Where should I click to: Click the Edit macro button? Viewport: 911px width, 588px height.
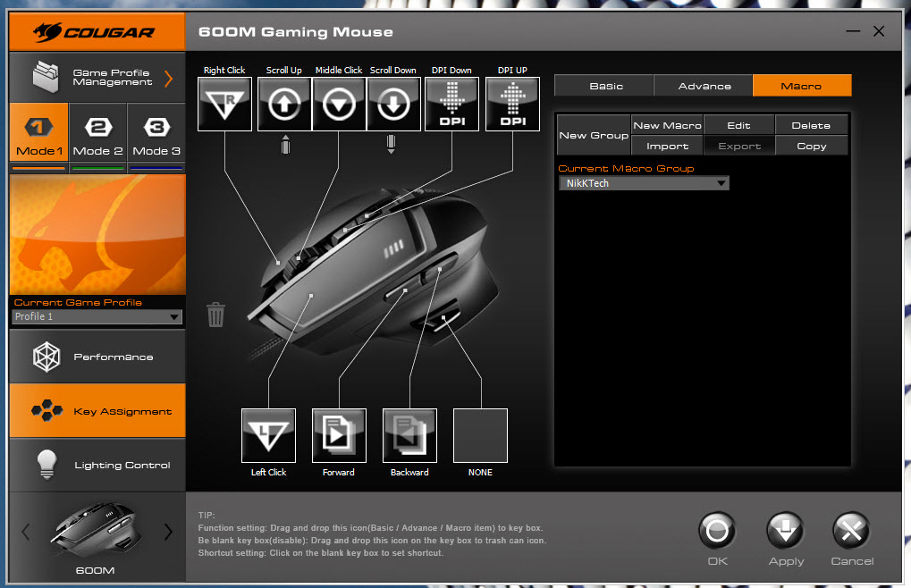[739, 125]
